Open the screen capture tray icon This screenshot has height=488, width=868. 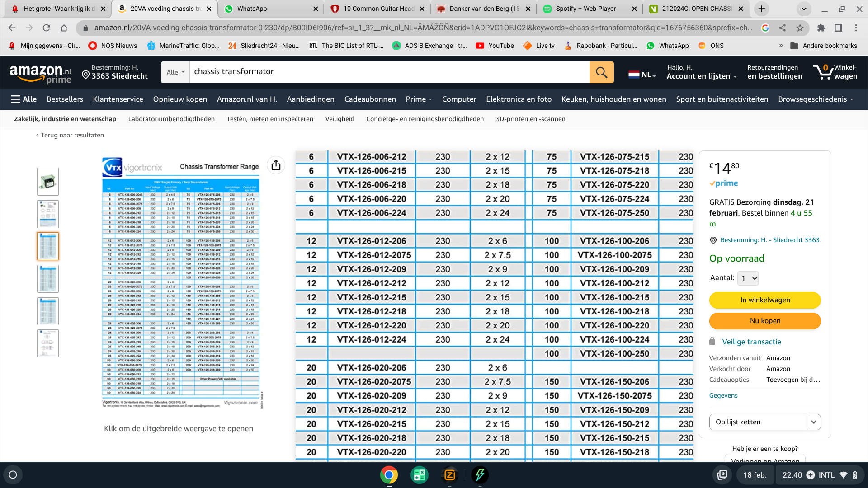click(x=722, y=475)
